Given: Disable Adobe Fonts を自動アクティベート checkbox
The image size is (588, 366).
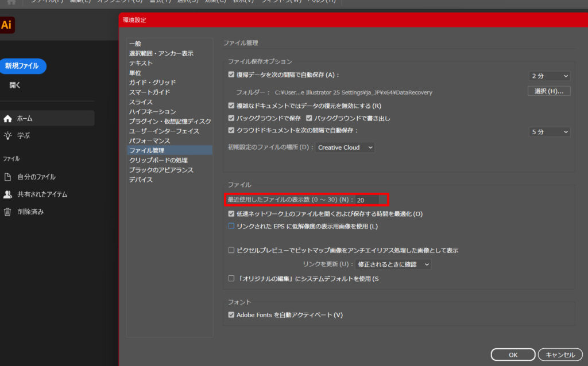Looking at the screenshot, I should point(231,315).
